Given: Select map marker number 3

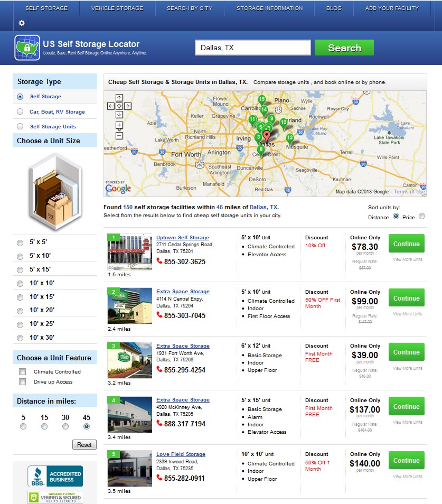Looking at the screenshot, I should [x=258, y=138].
